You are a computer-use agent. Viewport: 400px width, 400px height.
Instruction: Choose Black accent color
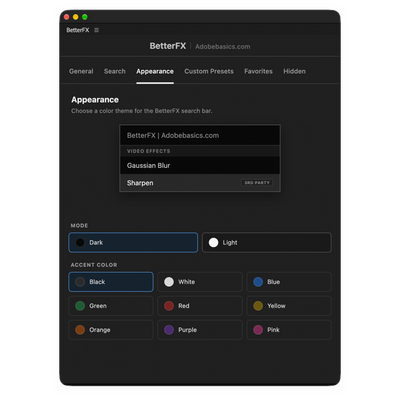point(111,282)
